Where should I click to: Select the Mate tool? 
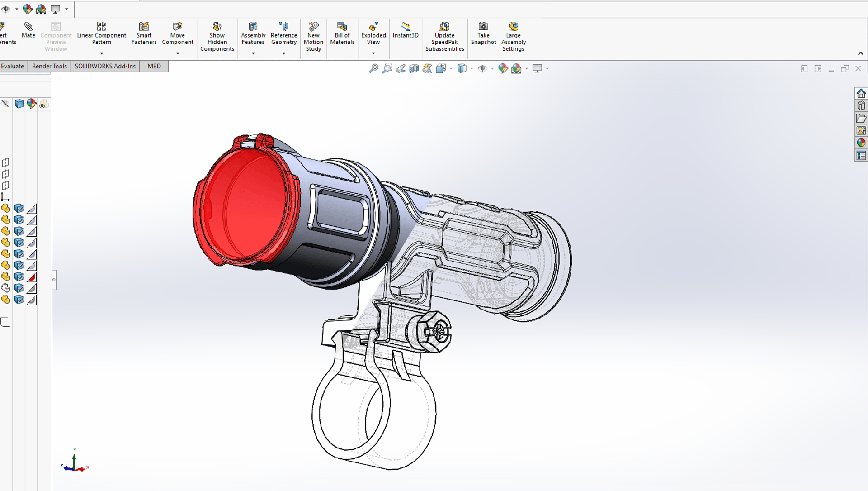[x=28, y=30]
